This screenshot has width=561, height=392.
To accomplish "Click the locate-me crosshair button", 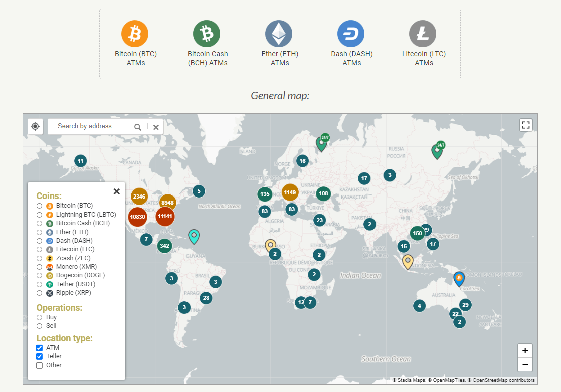I will pos(35,126).
